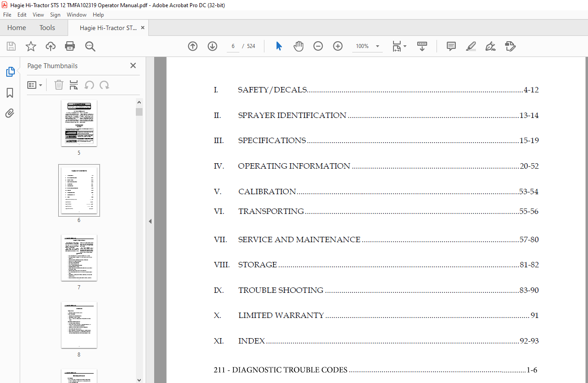Screen dimensions: 588x383
Task: Open the Window menu
Action: (x=77, y=15)
